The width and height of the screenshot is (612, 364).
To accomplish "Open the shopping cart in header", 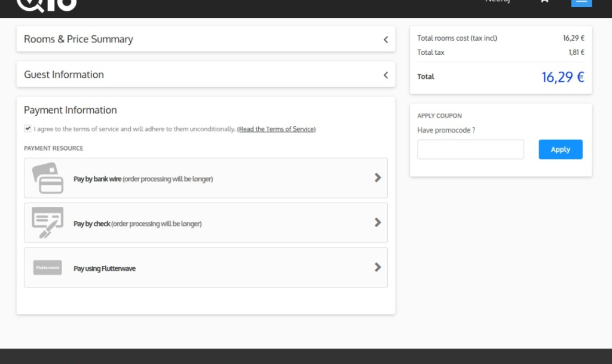I will pyautogui.click(x=544, y=2).
